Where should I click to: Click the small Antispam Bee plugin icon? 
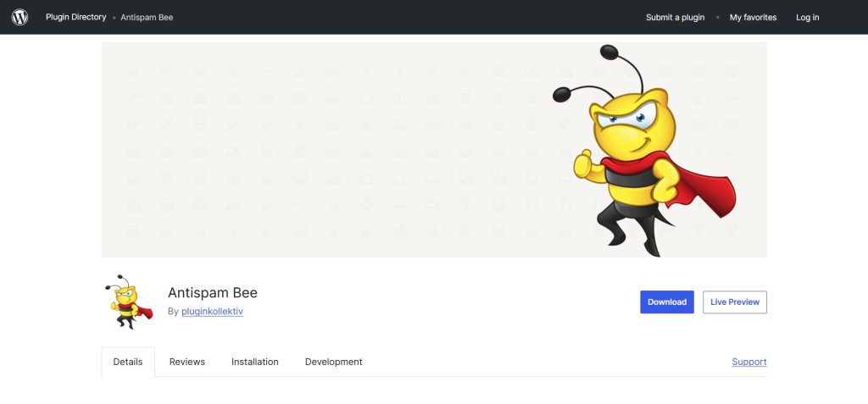[x=128, y=302]
